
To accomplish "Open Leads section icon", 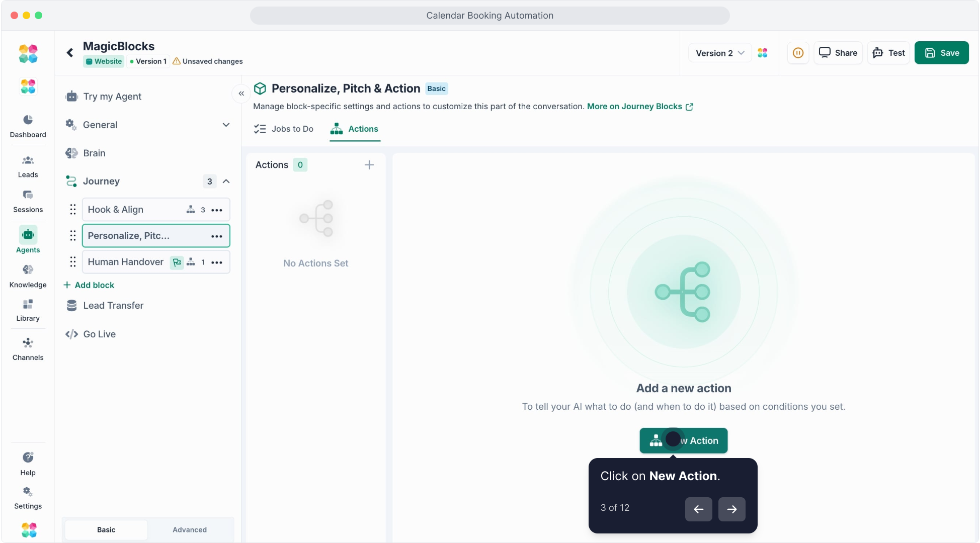I will [x=28, y=160].
